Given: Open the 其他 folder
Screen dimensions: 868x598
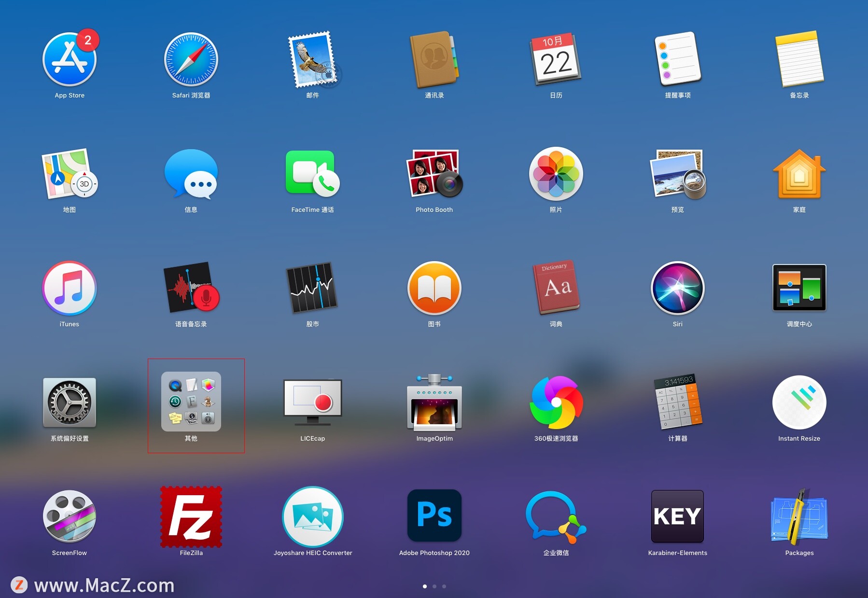Looking at the screenshot, I should (x=191, y=402).
